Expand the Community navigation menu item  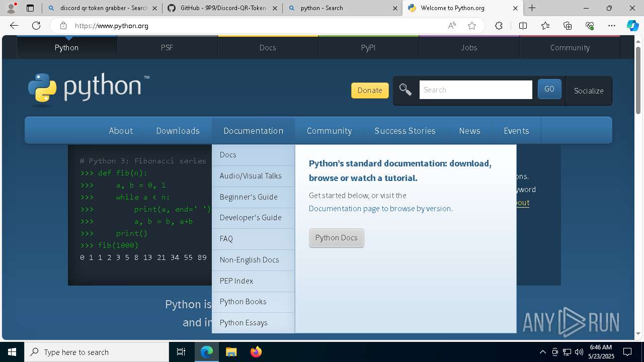coord(329,131)
